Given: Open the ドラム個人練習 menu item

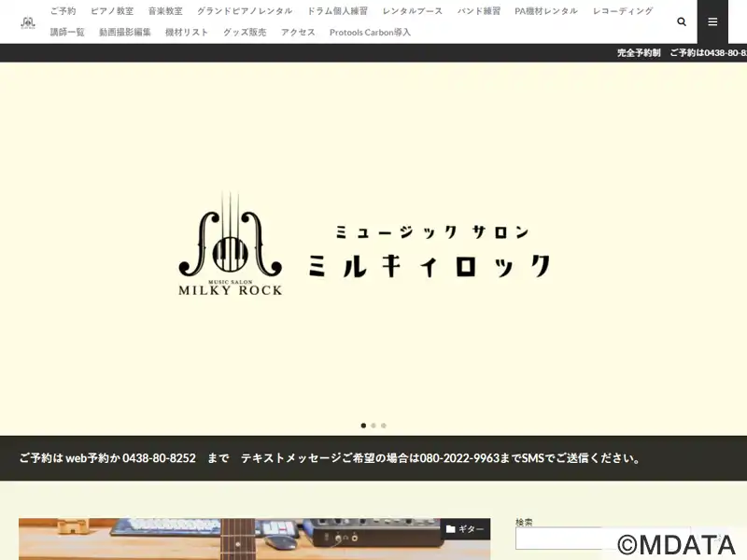Looking at the screenshot, I should click(337, 11).
